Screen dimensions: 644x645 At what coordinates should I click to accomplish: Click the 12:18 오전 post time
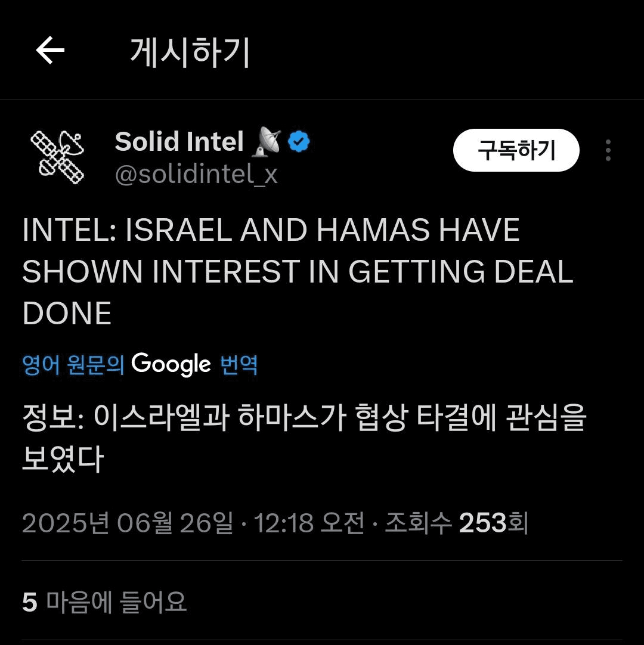point(309,523)
